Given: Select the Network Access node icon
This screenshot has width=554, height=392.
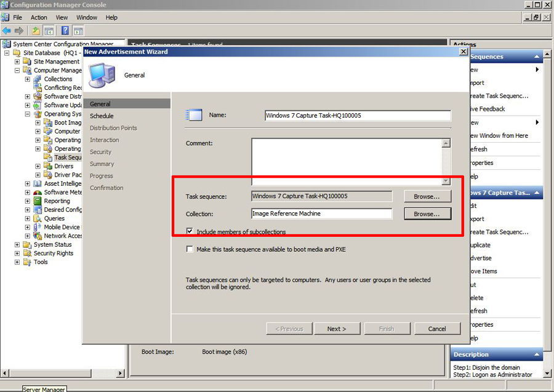Looking at the screenshot, I should [38, 236].
